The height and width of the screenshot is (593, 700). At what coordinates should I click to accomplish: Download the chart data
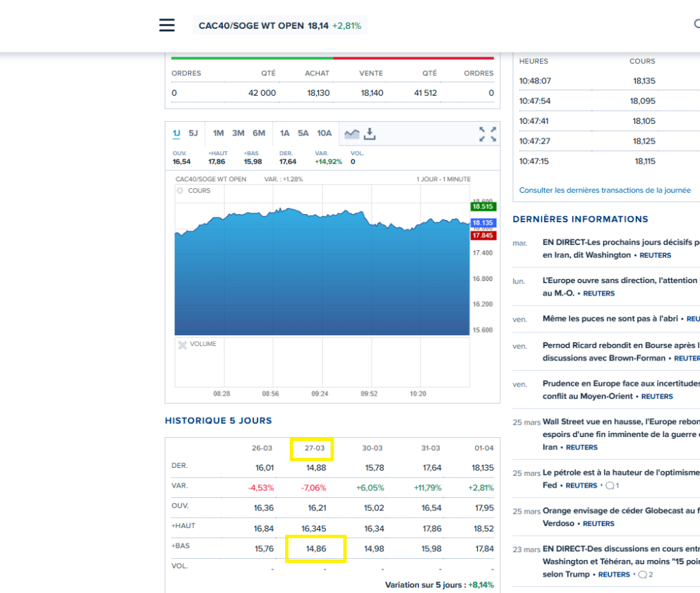370,133
